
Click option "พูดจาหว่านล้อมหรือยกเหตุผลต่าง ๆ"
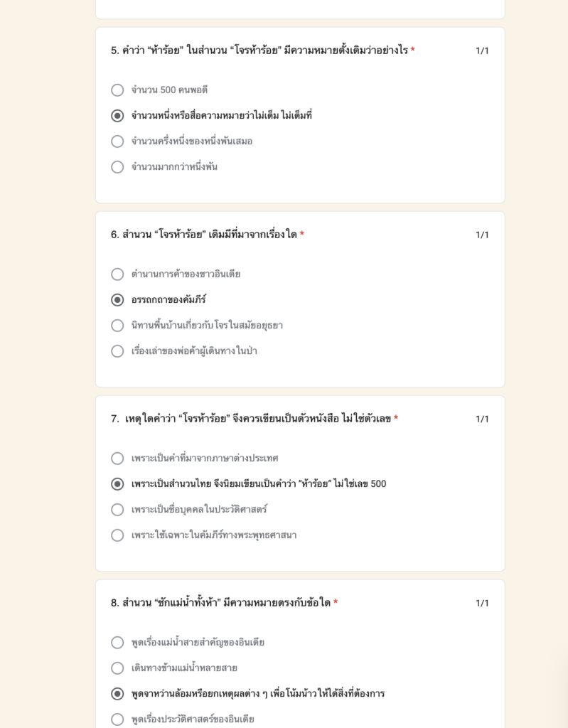pyautogui.click(x=117, y=694)
